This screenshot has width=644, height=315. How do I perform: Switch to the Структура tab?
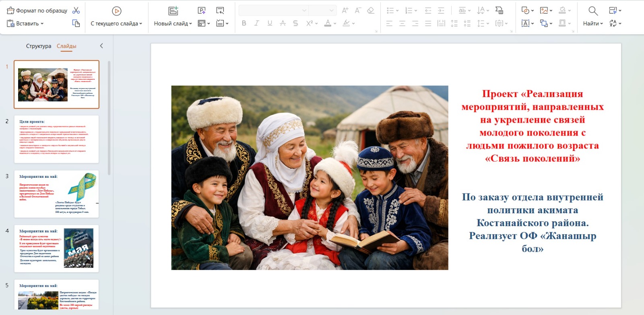click(39, 46)
